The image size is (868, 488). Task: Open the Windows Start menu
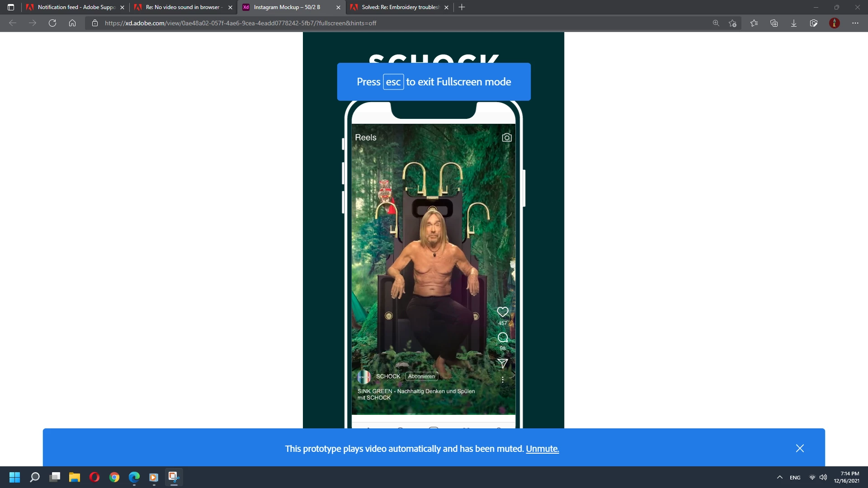click(14, 477)
